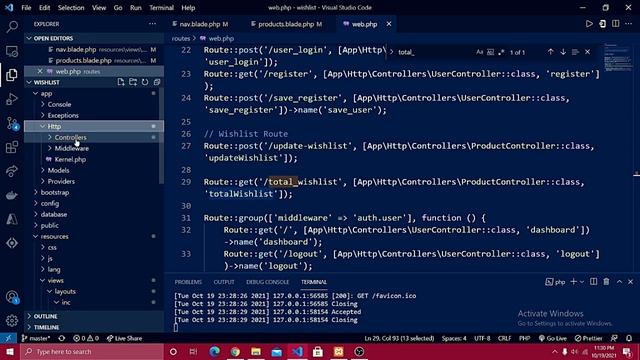
Task: Click Go Live in status bar
Action: pyautogui.click(x=553, y=338)
